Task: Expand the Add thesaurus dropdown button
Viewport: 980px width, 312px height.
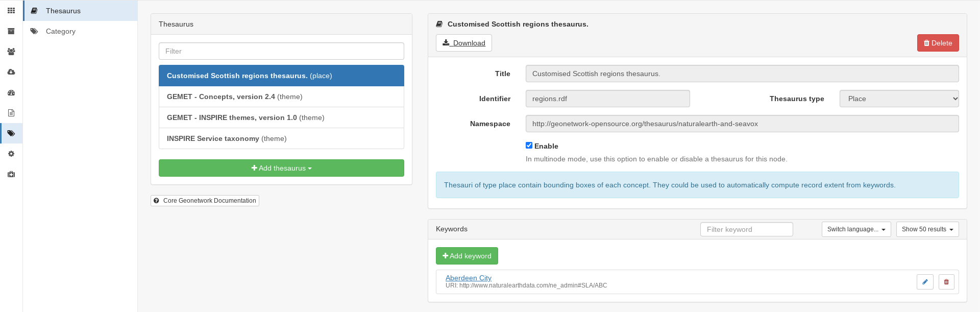Action: [x=281, y=168]
